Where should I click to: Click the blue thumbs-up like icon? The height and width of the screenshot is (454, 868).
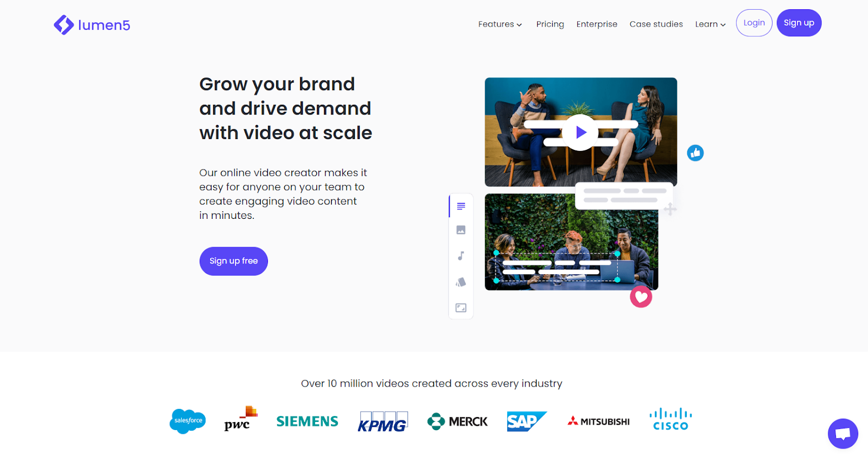pyautogui.click(x=695, y=153)
